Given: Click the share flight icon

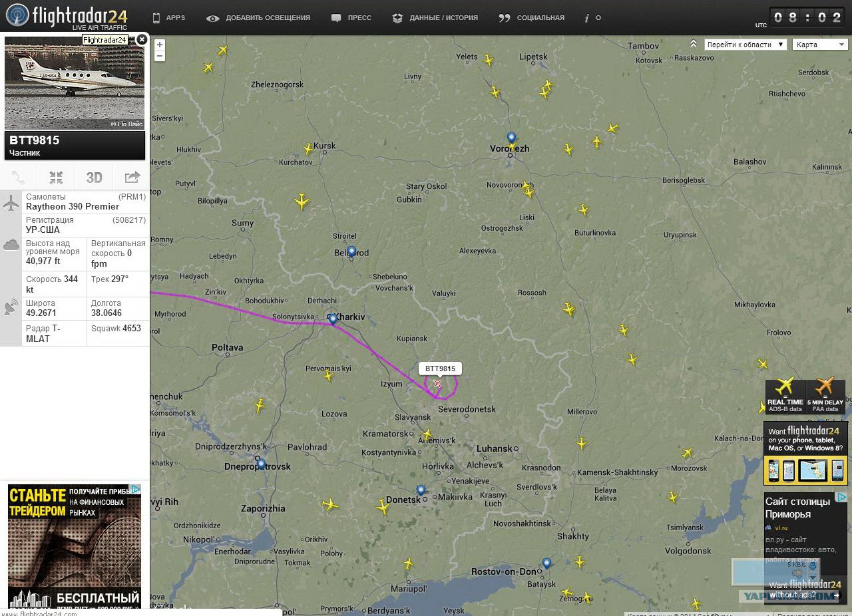Looking at the screenshot, I should (132, 178).
